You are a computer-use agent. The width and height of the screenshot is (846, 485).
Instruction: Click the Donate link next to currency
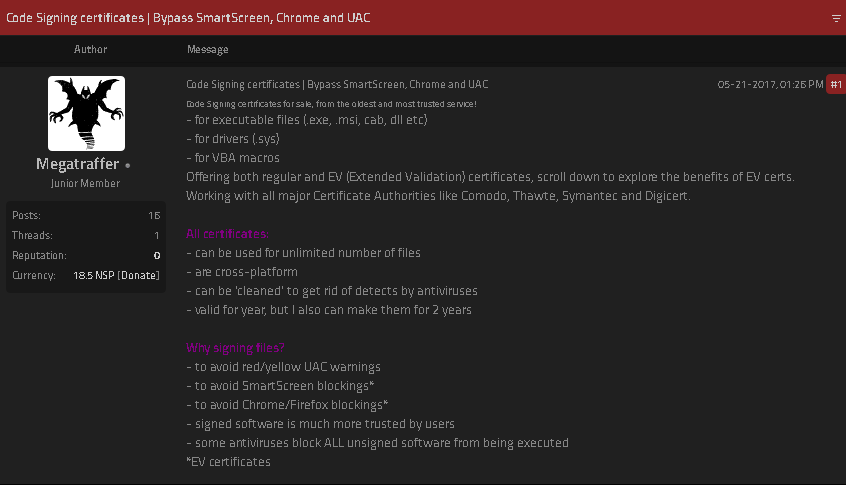(x=139, y=275)
